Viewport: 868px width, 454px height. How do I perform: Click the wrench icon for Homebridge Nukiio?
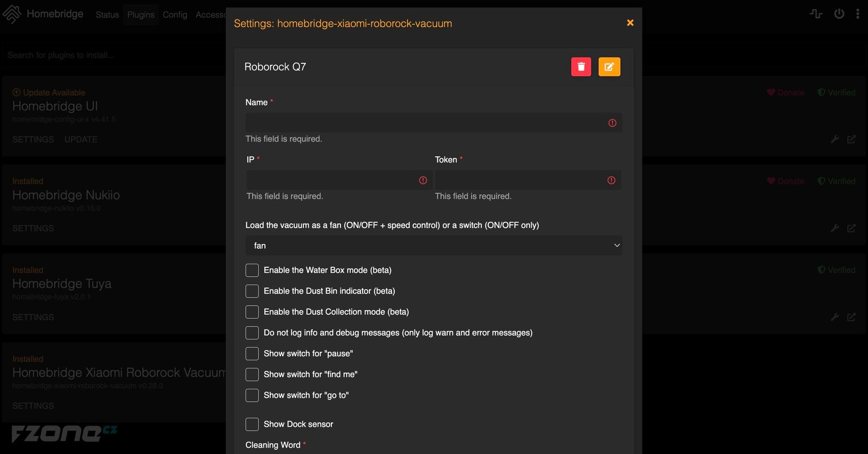(835, 228)
